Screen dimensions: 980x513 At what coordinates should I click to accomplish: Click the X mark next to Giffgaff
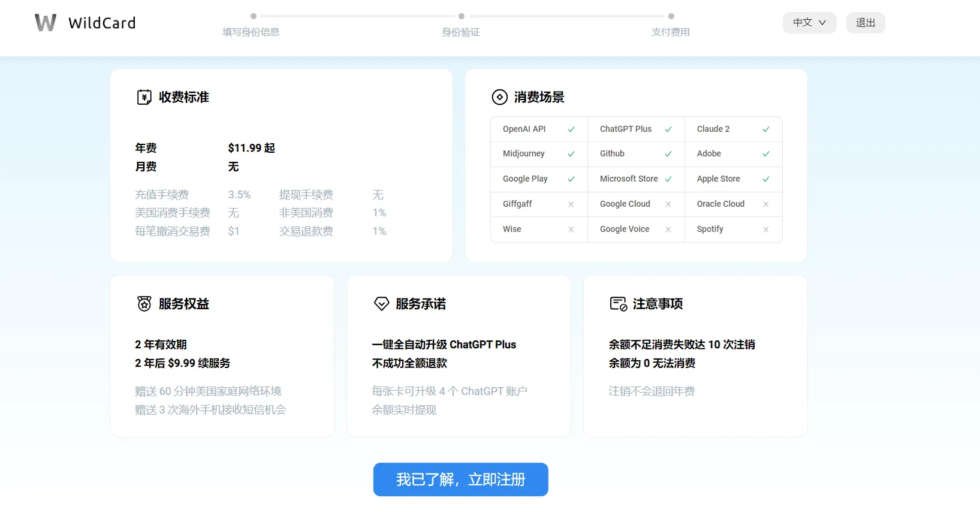pyautogui.click(x=571, y=204)
